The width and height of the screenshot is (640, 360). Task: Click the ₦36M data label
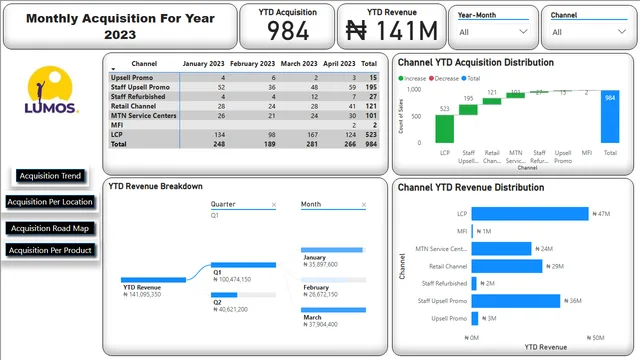[x=573, y=301]
